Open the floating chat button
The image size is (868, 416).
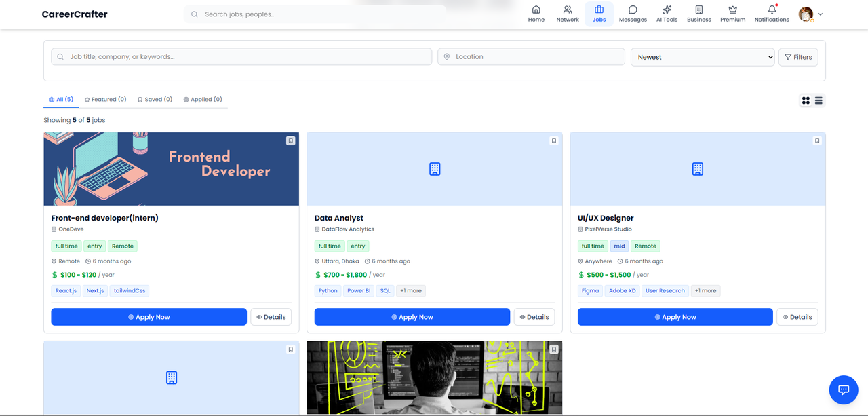844,390
